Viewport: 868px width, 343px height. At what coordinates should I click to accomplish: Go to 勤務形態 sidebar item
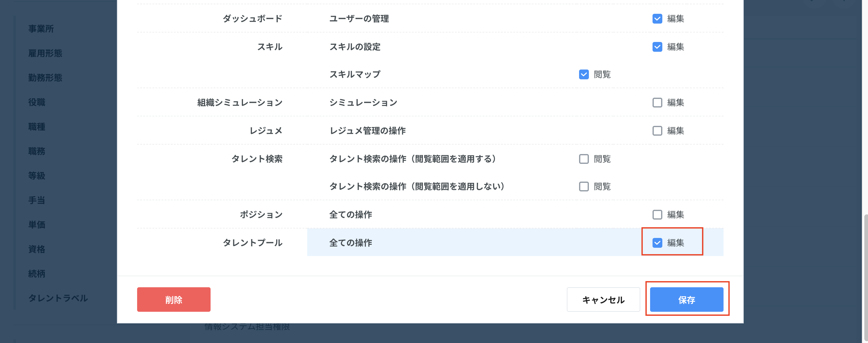tap(45, 77)
